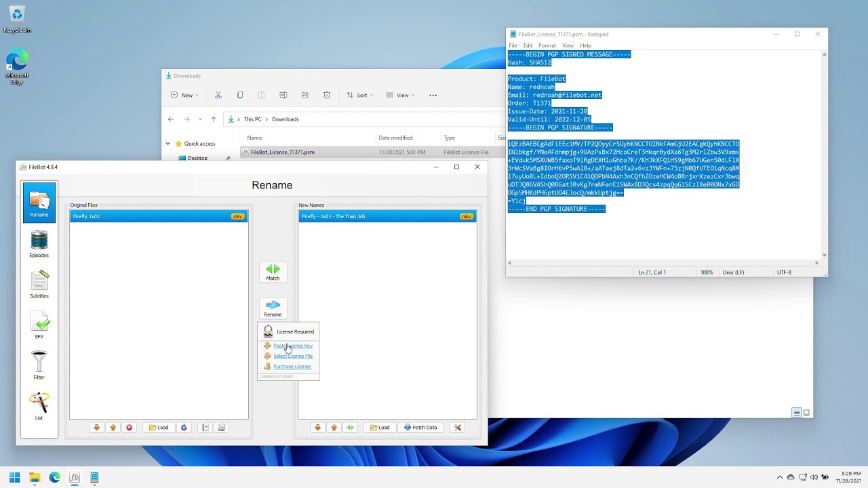The image size is (868, 488).
Task: Switch to the Subtitles panel
Action: pos(39,285)
